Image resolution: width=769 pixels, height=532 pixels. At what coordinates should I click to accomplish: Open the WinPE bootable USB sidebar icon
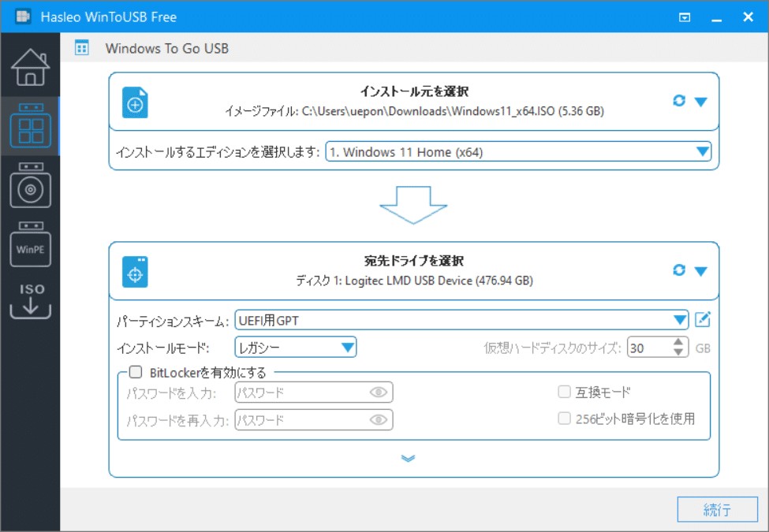pos(31,244)
